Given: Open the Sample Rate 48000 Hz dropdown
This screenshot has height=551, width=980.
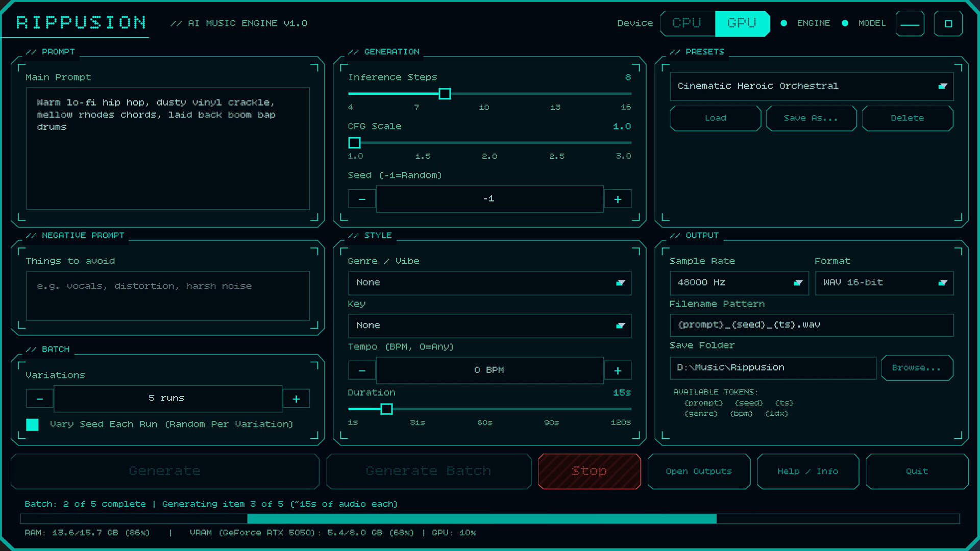Looking at the screenshot, I should pyautogui.click(x=739, y=283).
